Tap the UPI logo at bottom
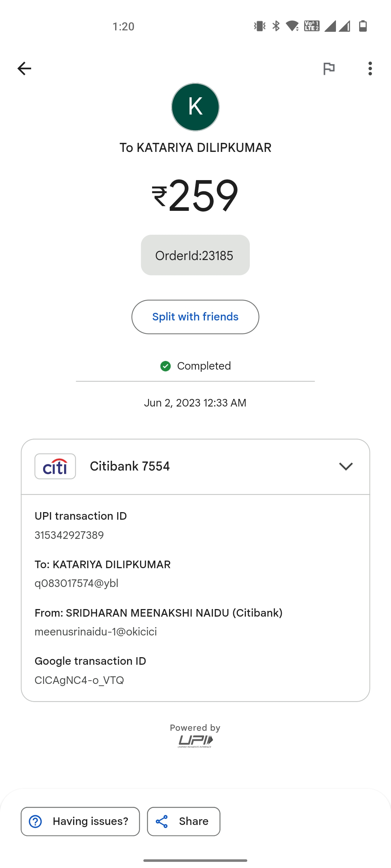 click(195, 741)
